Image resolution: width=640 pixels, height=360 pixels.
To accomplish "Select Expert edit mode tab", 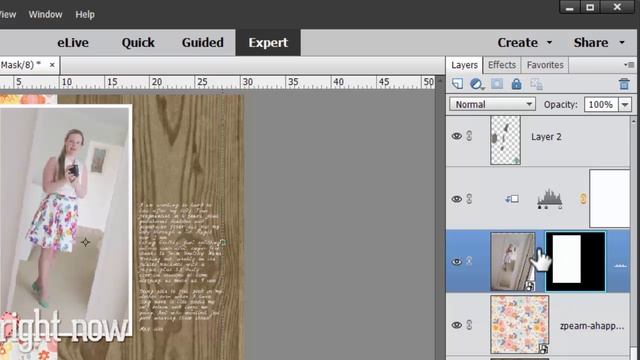I will click(268, 42).
